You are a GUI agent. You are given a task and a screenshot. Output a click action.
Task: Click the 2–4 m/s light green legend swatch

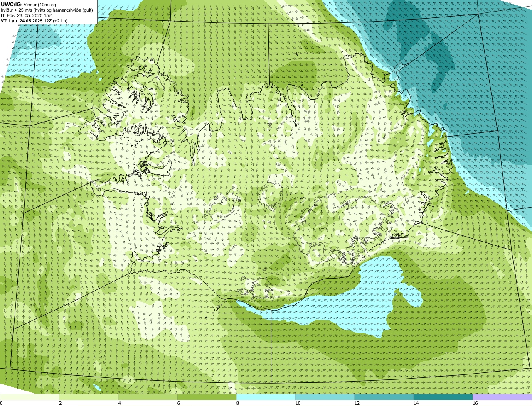pyautogui.click(x=89, y=397)
